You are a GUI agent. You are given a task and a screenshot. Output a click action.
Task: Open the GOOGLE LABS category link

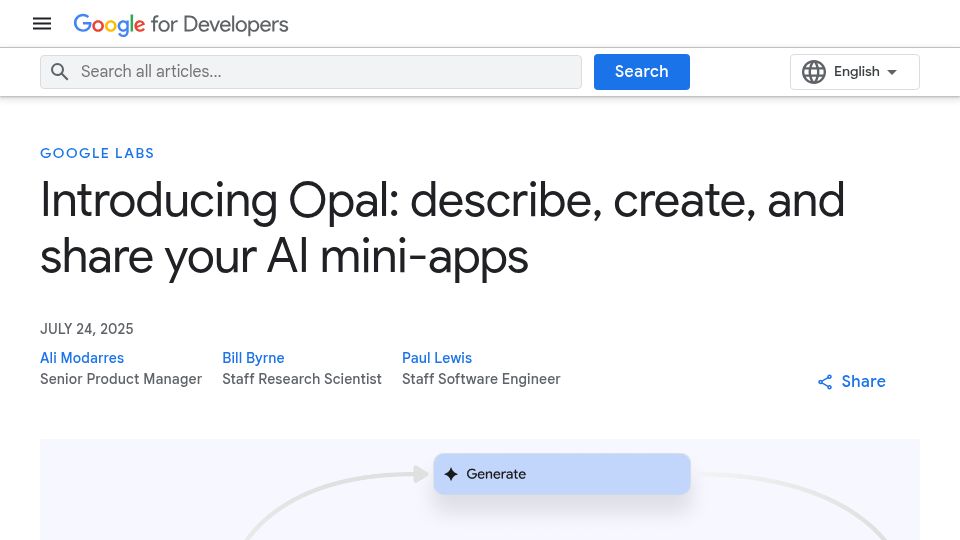point(97,153)
